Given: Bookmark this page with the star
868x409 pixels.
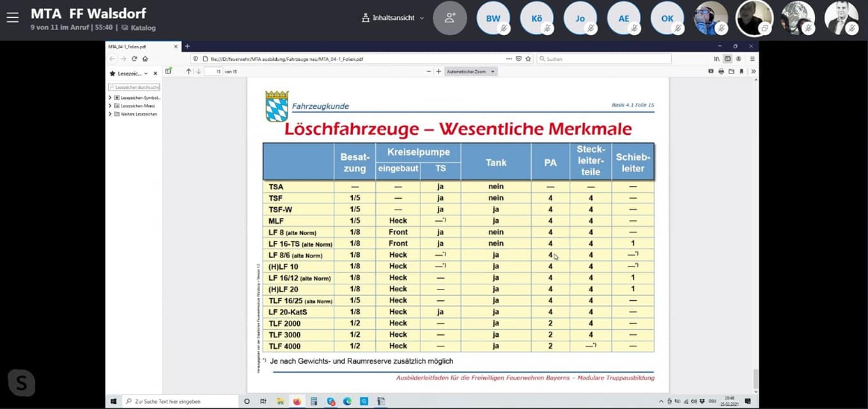Looking at the screenshot, I should pyautogui.click(x=527, y=59).
